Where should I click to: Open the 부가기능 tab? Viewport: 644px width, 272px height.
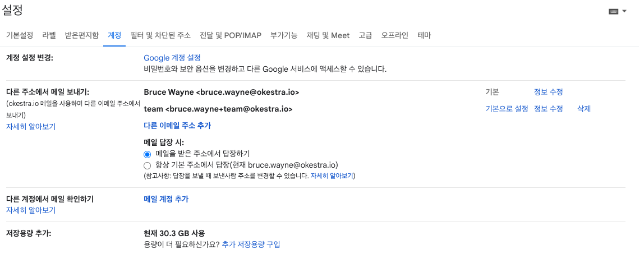[284, 35]
